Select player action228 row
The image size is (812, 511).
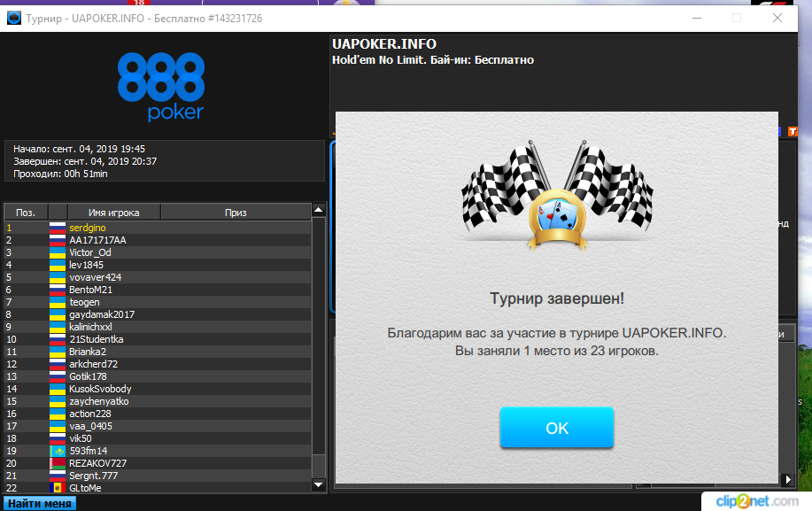(x=158, y=414)
